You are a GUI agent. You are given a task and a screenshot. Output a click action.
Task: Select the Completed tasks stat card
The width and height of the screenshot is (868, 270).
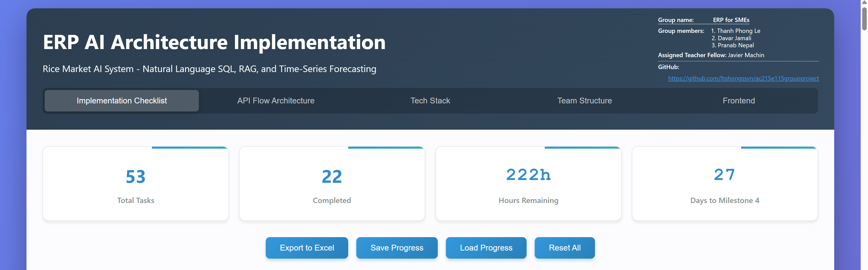pos(332,184)
